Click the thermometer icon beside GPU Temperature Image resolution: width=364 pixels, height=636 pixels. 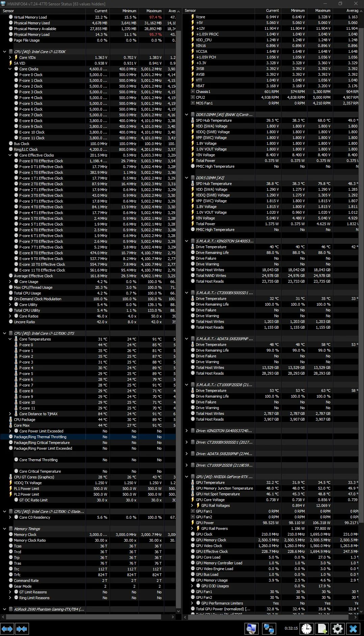(x=192, y=482)
